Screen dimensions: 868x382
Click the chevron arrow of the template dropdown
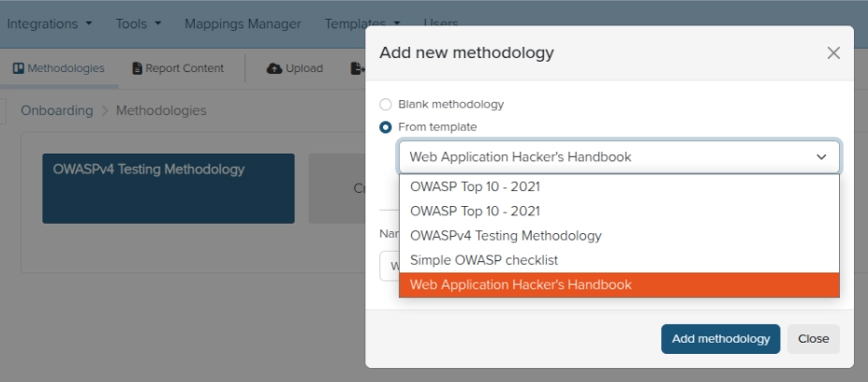[x=821, y=156]
